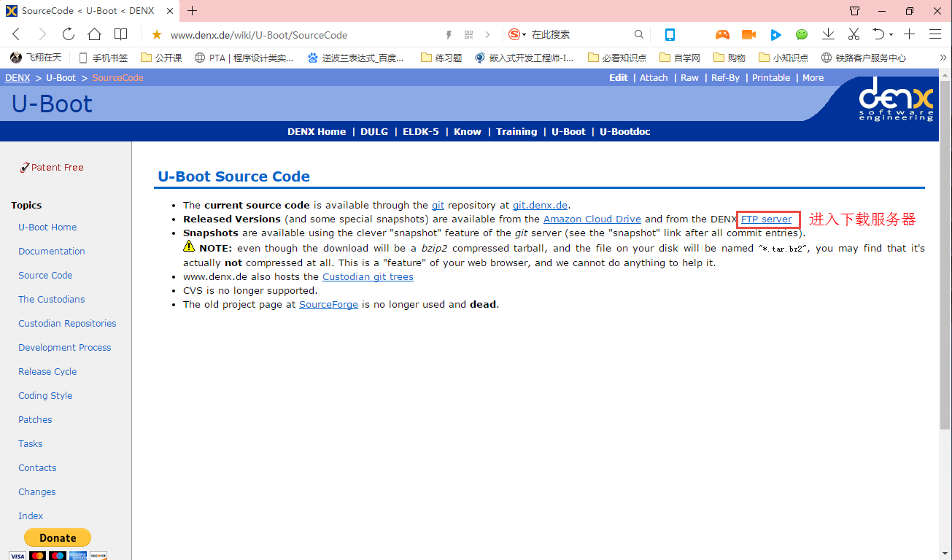This screenshot has height=560, width=952.
Task: Click the Donate button in the sidebar
Action: pos(58,537)
